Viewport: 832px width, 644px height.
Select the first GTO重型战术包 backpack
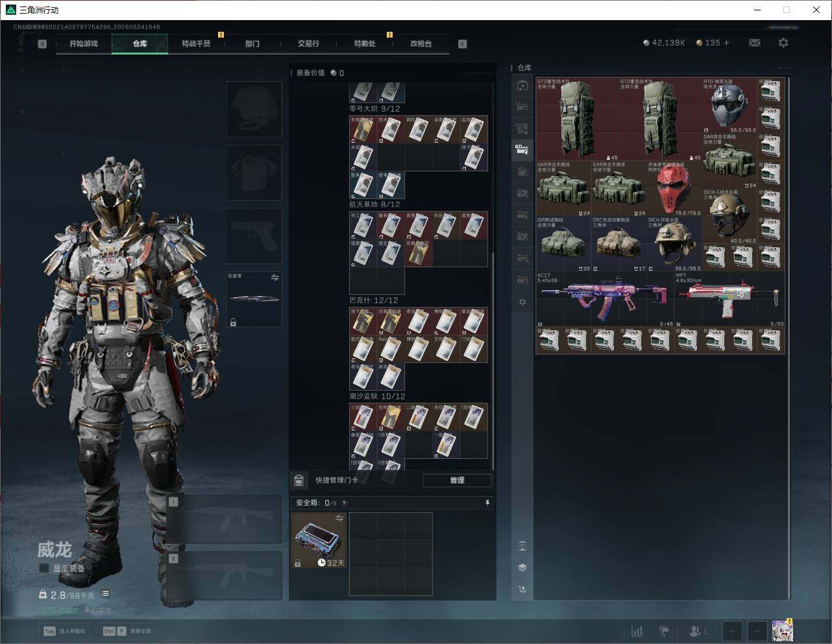(578, 119)
